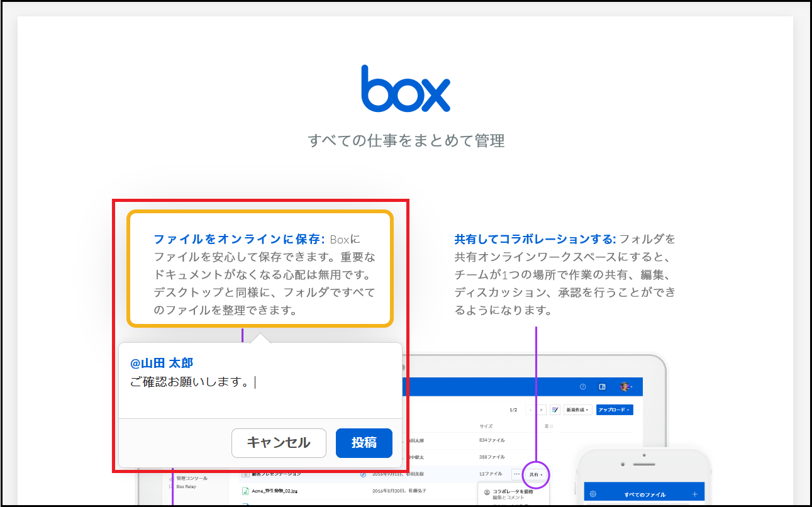Image resolution: width=812 pixels, height=507 pixels.
Task: Choose コラボレータを招待 from the share menu
Action: pyautogui.click(x=513, y=491)
